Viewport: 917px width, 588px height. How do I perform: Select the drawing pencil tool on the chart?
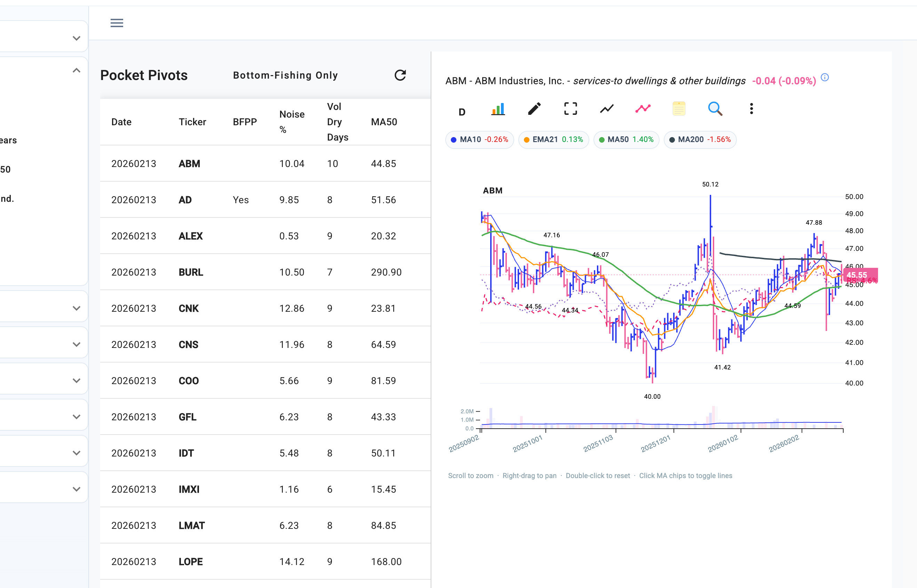pyautogui.click(x=534, y=109)
